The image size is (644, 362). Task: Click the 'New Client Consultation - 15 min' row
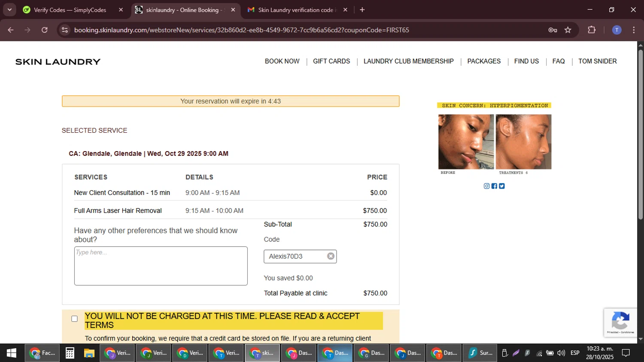click(231, 193)
